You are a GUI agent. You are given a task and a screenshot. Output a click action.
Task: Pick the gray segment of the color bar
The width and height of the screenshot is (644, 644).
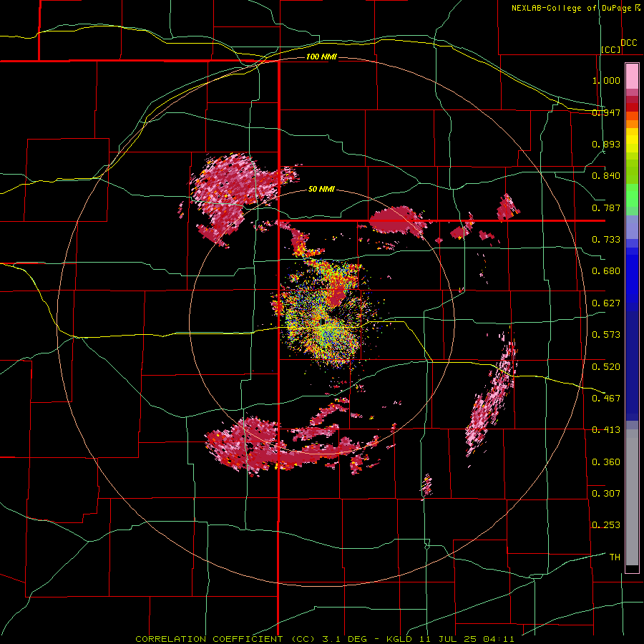pos(632,497)
